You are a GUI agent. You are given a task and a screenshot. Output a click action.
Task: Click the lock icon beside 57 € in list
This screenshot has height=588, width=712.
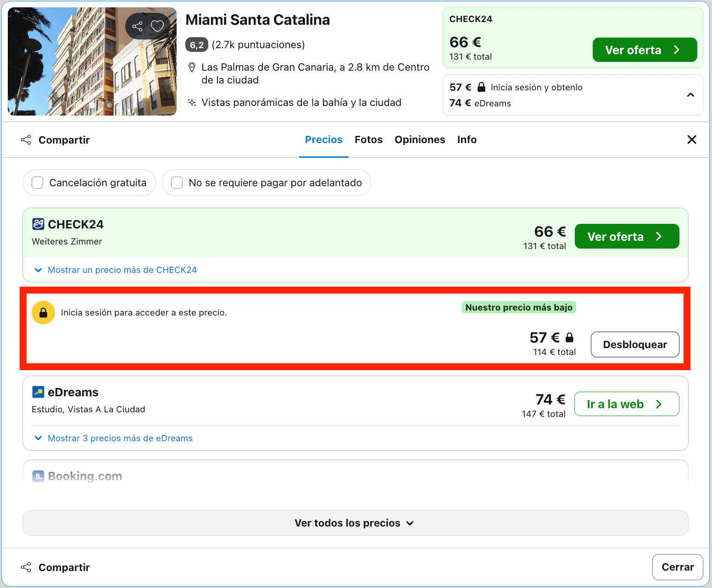pos(569,338)
